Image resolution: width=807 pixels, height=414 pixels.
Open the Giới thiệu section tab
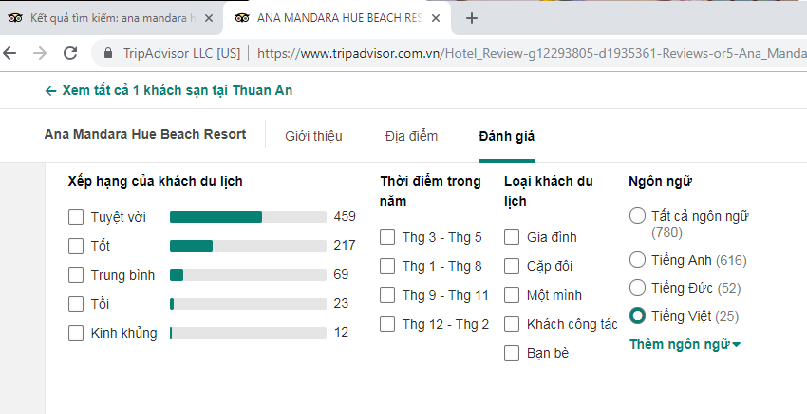point(313,136)
